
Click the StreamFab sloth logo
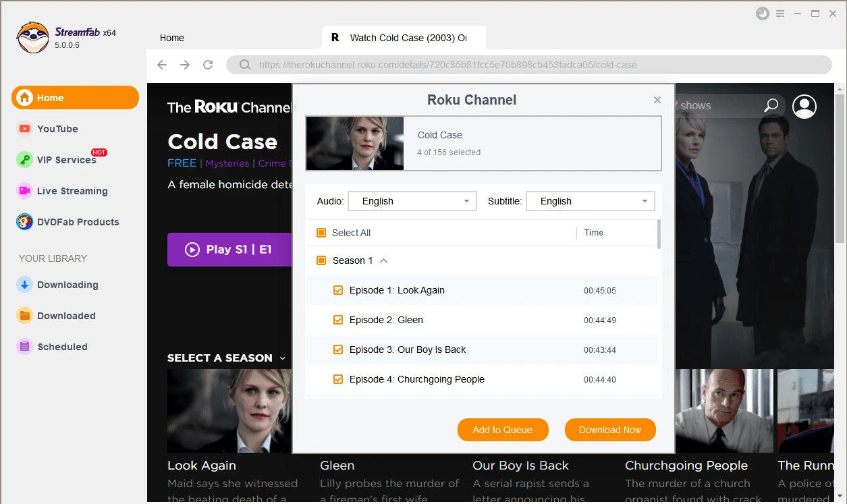32,38
